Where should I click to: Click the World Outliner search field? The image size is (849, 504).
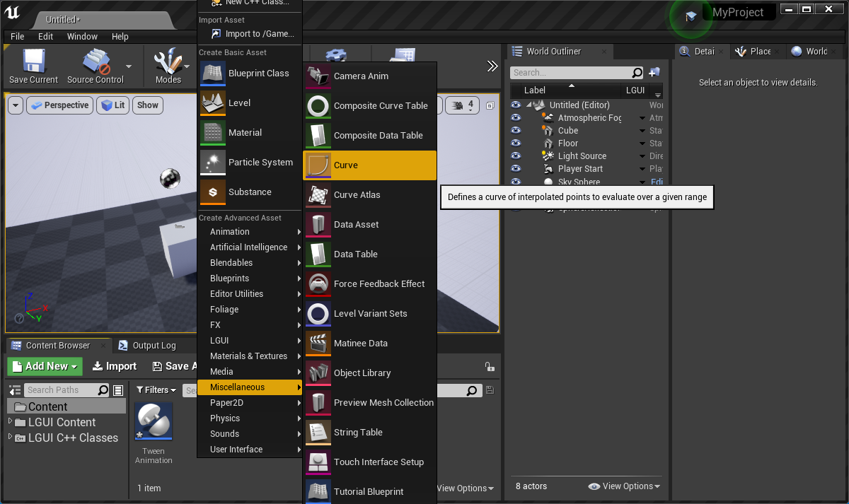tap(570, 73)
